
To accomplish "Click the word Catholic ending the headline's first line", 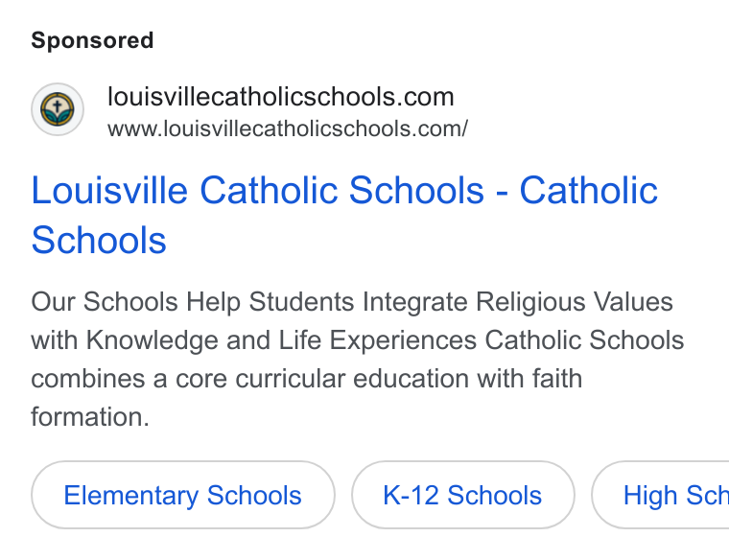I will point(589,190).
